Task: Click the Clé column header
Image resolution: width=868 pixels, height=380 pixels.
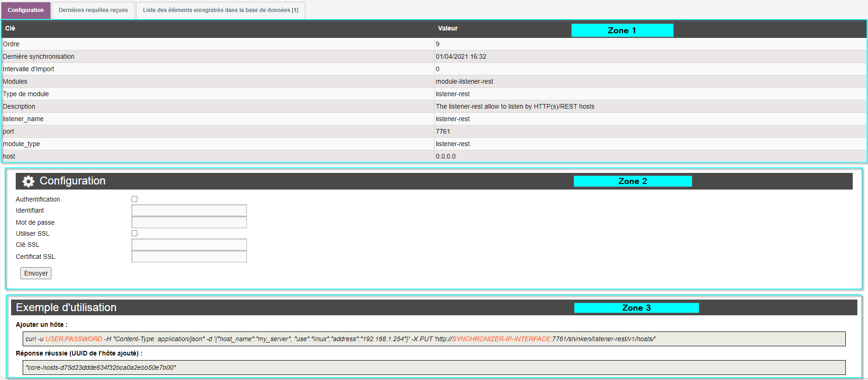Action: click(10, 28)
